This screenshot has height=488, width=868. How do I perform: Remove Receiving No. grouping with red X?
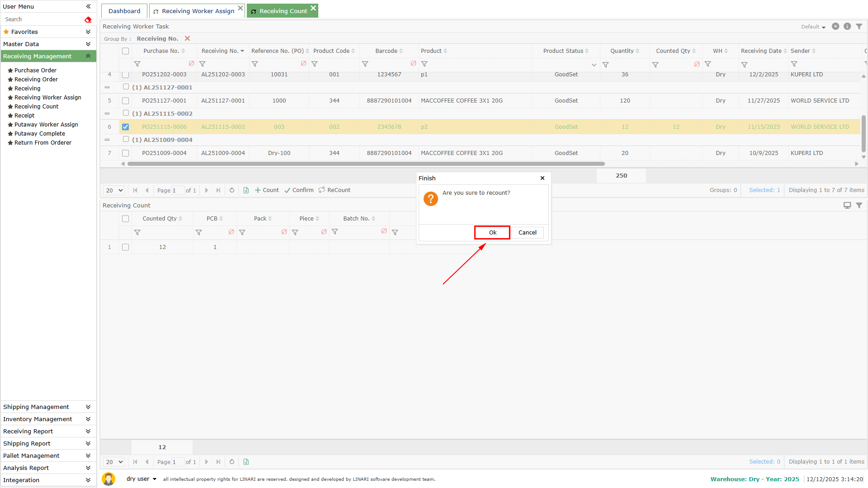click(x=187, y=39)
